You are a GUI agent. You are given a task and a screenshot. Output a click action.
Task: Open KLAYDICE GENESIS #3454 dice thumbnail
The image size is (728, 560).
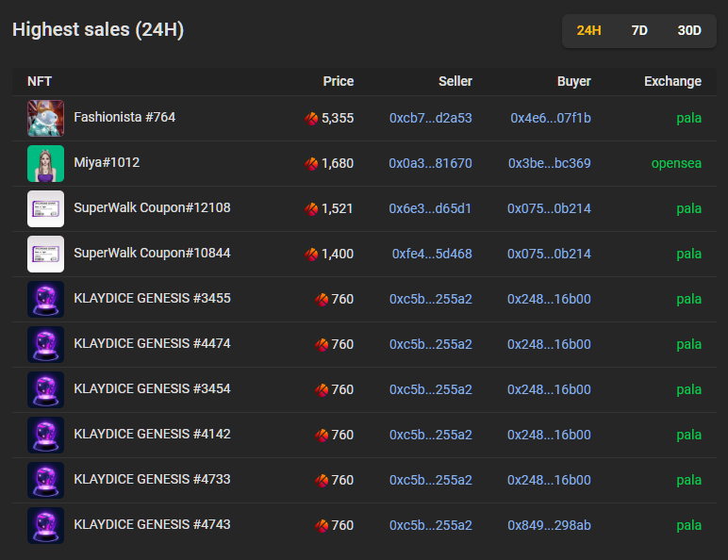[x=45, y=389]
